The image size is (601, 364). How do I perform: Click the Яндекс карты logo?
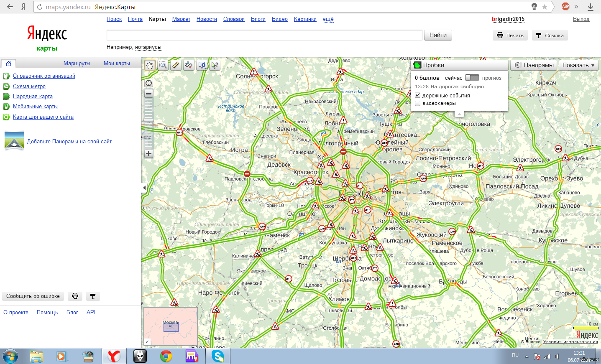tap(47, 38)
